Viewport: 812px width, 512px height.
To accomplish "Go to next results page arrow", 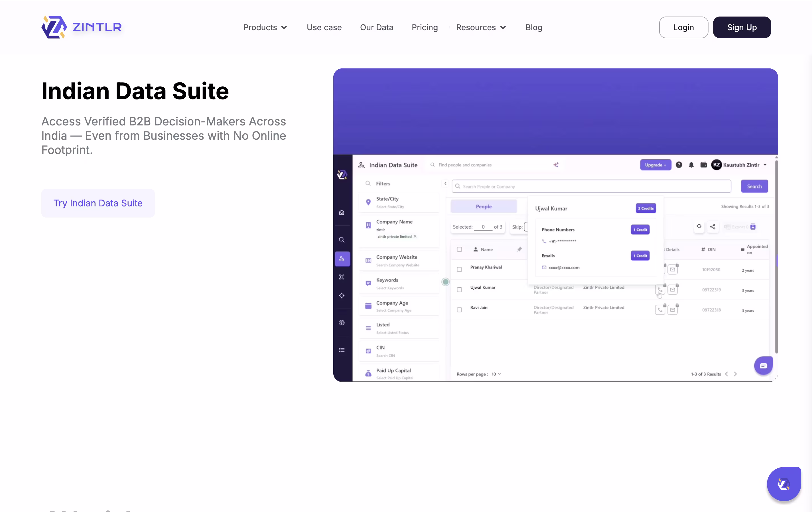I will [736, 374].
